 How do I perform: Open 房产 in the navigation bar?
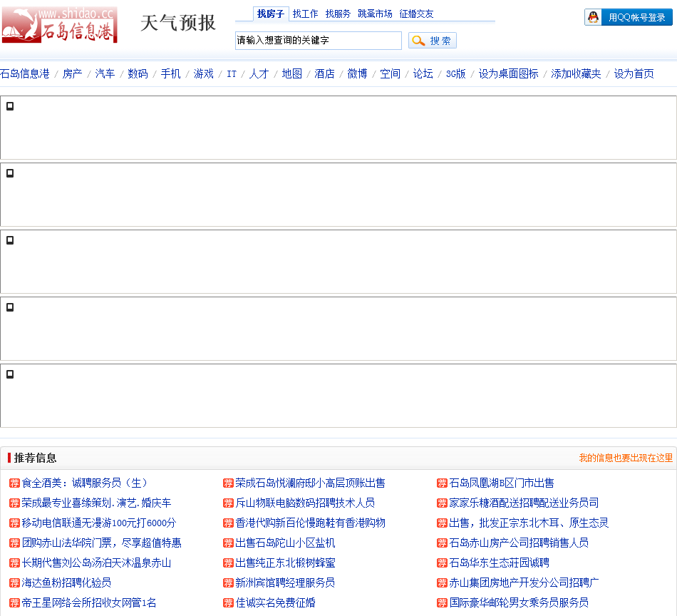72,73
